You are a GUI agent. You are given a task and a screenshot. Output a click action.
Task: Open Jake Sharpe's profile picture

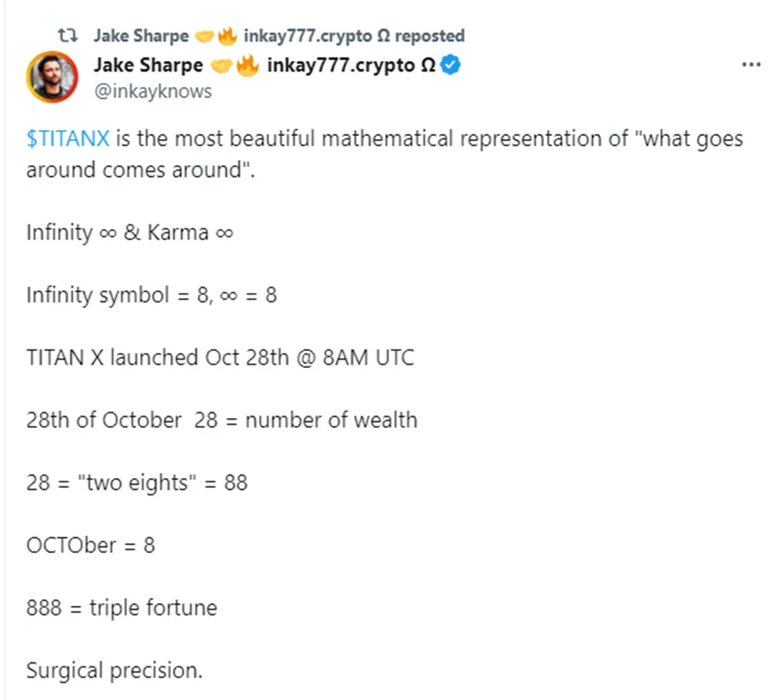[53, 77]
